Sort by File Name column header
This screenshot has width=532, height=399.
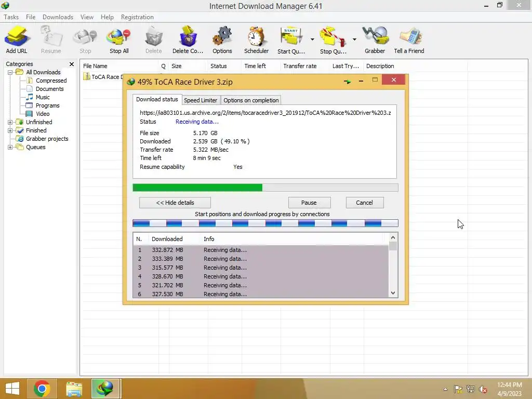119,66
